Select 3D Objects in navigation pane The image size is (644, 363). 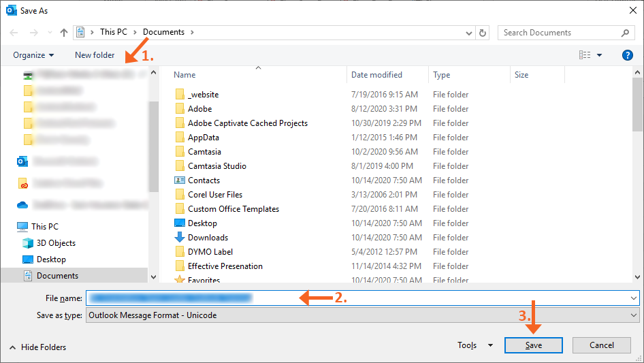[x=56, y=243]
